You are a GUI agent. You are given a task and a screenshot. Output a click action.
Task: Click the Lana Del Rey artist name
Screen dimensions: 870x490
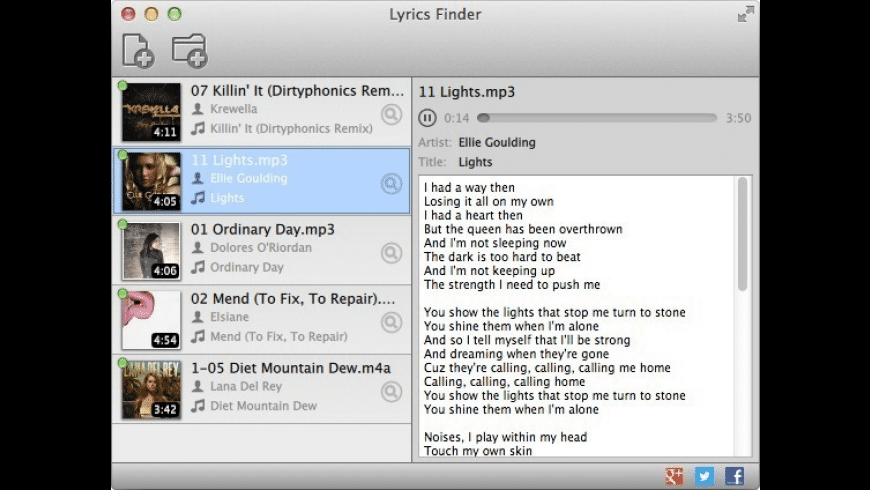click(246, 386)
